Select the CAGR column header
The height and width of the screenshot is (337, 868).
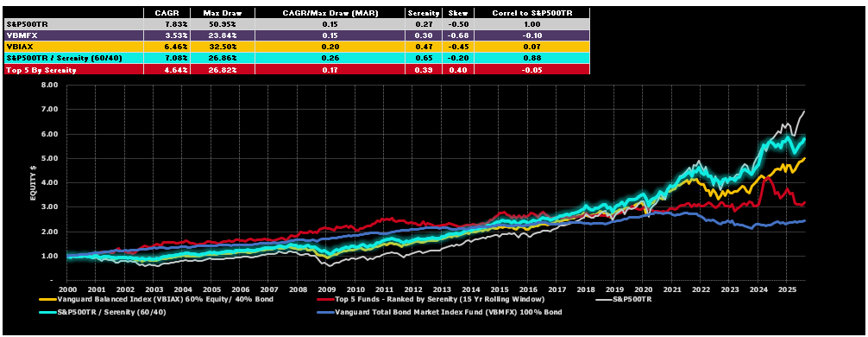point(166,12)
